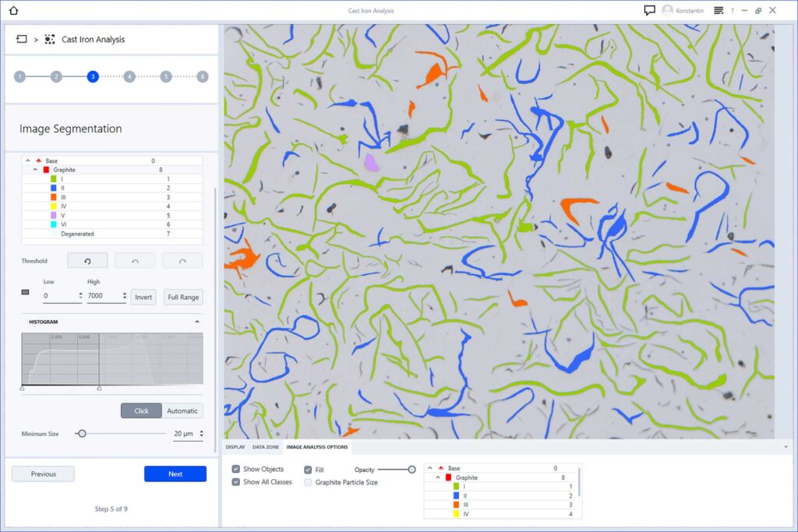Collapse the Histogram section
This screenshot has width=798, height=532.
197,322
